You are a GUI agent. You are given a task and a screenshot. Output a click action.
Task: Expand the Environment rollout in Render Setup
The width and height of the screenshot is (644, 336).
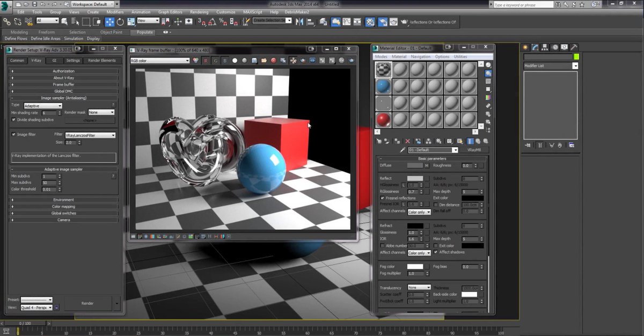click(64, 199)
